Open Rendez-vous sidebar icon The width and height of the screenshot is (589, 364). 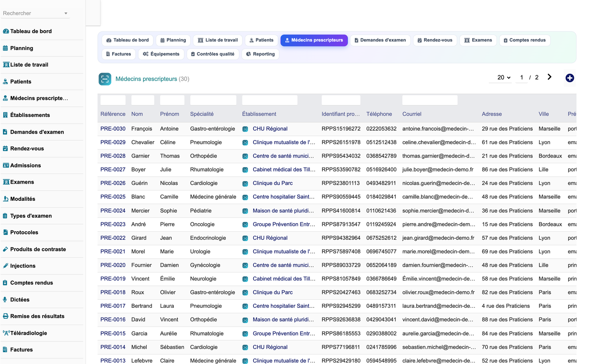(5, 149)
